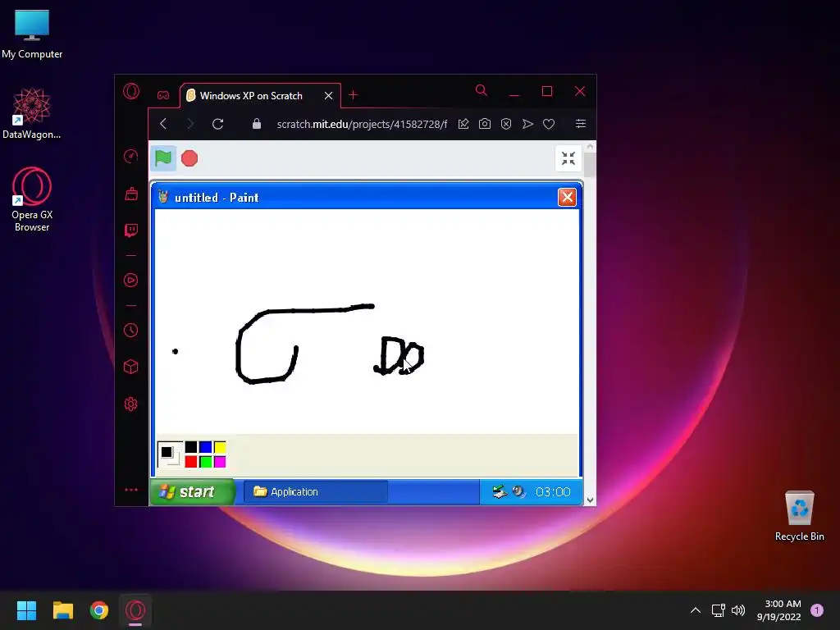Click the page scrollbar down arrow
840x630 pixels.
click(590, 500)
